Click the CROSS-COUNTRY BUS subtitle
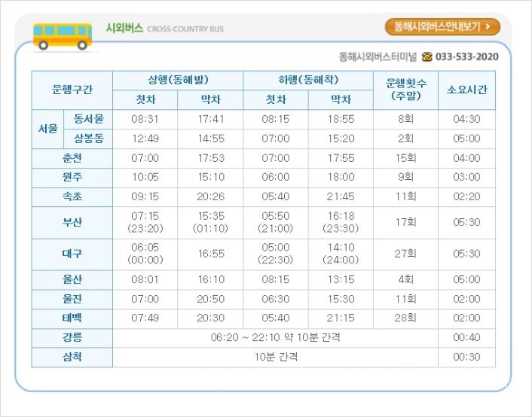The width and height of the screenshot is (532, 417). pyautogui.click(x=185, y=29)
